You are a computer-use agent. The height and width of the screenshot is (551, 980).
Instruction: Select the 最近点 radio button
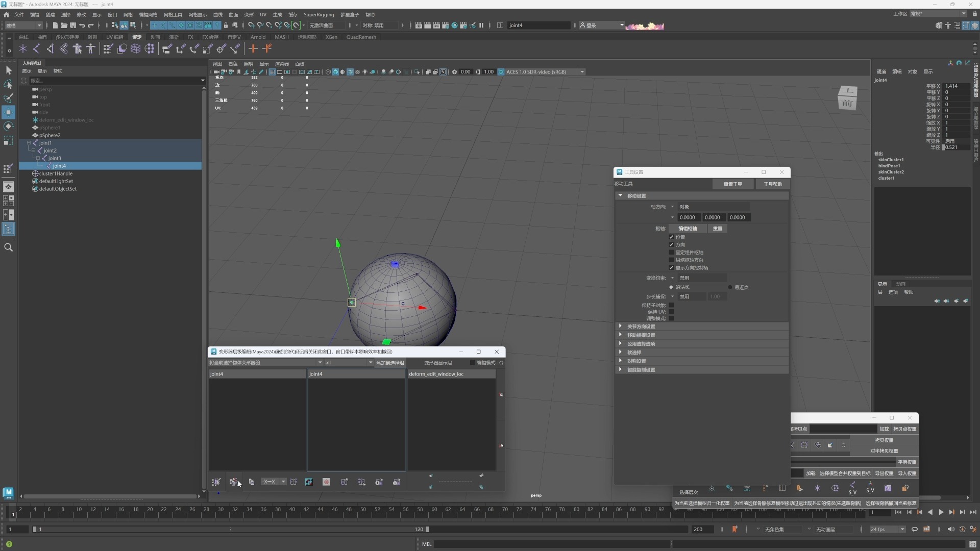point(730,287)
